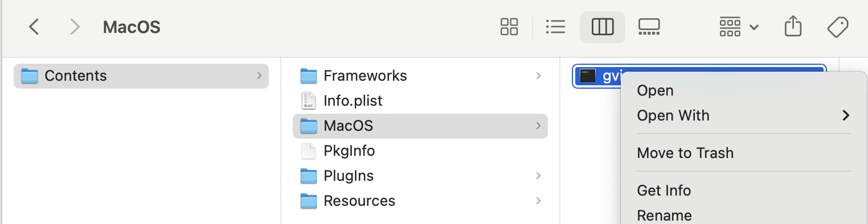Expand the Frameworks folder chevron

[x=538, y=76]
